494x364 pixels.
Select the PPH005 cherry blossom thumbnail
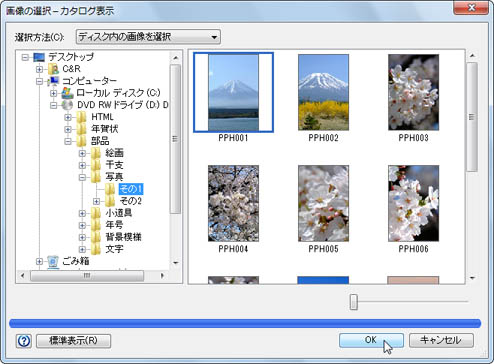coord(323,203)
